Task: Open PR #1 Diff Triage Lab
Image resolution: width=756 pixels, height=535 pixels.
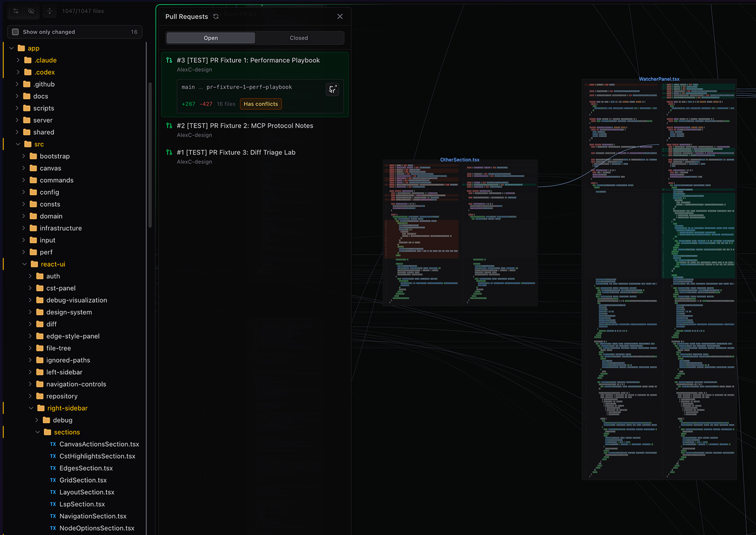Action: (x=255, y=157)
